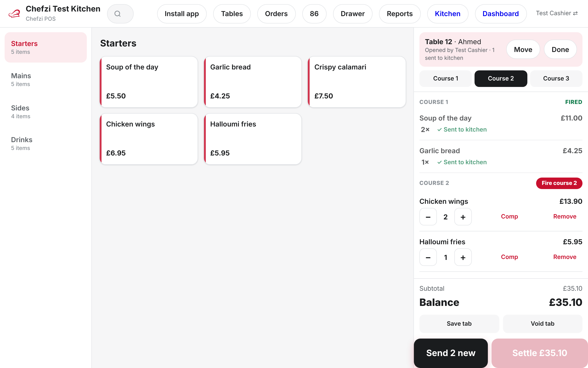Open the Drinks category
588x368 pixels.
coord(46,143)
